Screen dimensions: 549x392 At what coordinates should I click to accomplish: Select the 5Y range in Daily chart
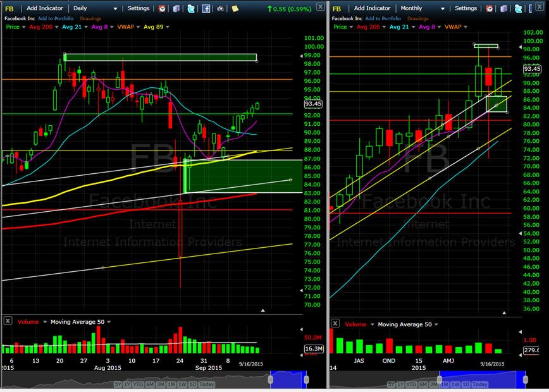pos(118,384)
